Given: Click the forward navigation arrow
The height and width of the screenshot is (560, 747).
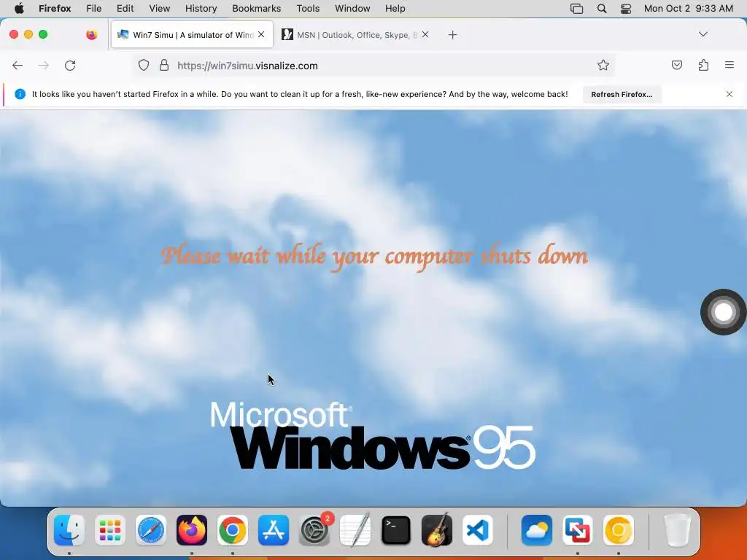Looking at the screenshot, I should click(x=43, y=66).
